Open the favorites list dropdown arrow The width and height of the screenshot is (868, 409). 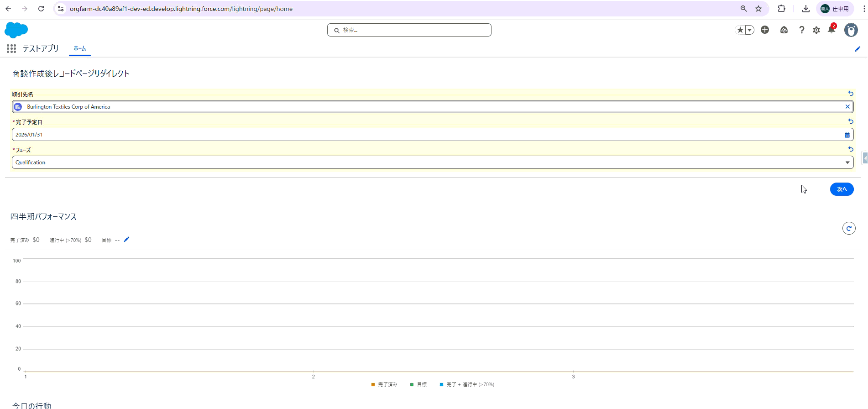(749, 30)
